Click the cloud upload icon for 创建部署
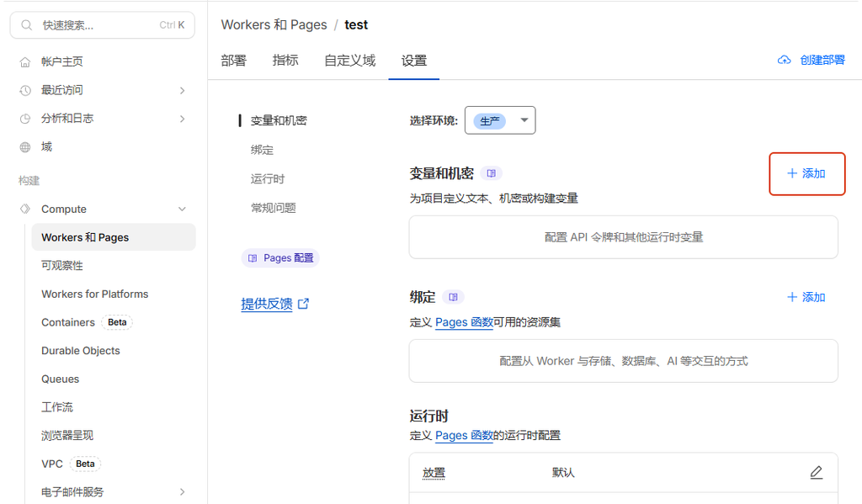The height and width of the screenshot is (504, 862). [x=784, y=60]
